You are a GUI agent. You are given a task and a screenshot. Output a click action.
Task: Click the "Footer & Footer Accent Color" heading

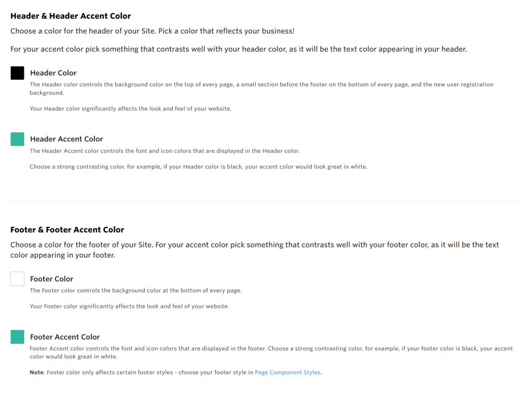[67, 230]
